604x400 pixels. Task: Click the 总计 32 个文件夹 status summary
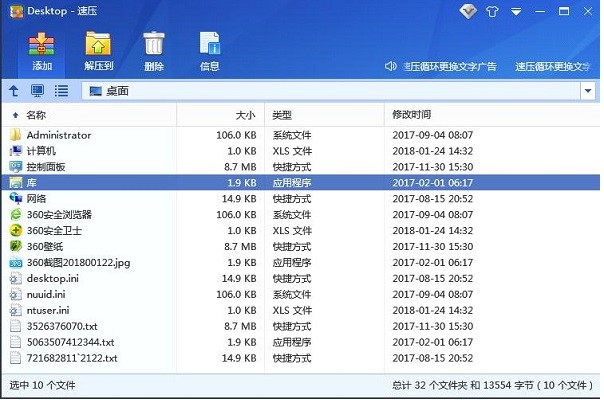click(x=493, y=385)
